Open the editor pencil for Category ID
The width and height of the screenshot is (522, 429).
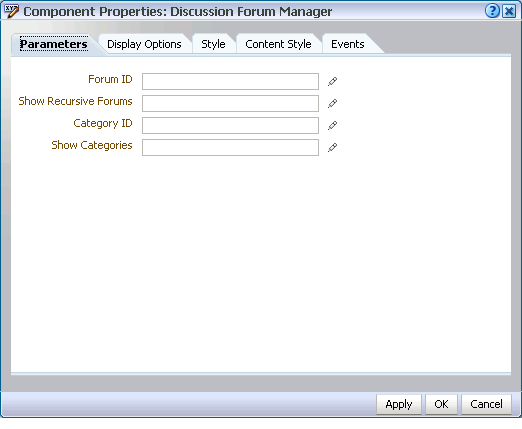click(332, 125)
